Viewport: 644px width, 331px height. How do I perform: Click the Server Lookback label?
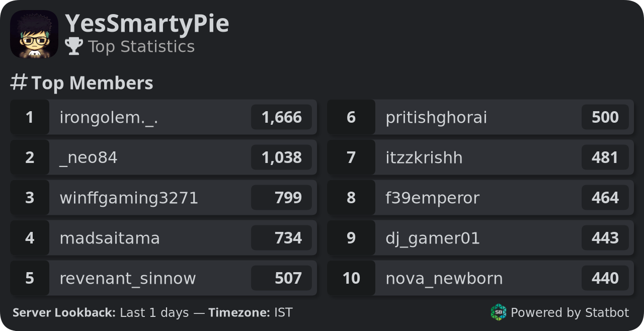[64, 313]
